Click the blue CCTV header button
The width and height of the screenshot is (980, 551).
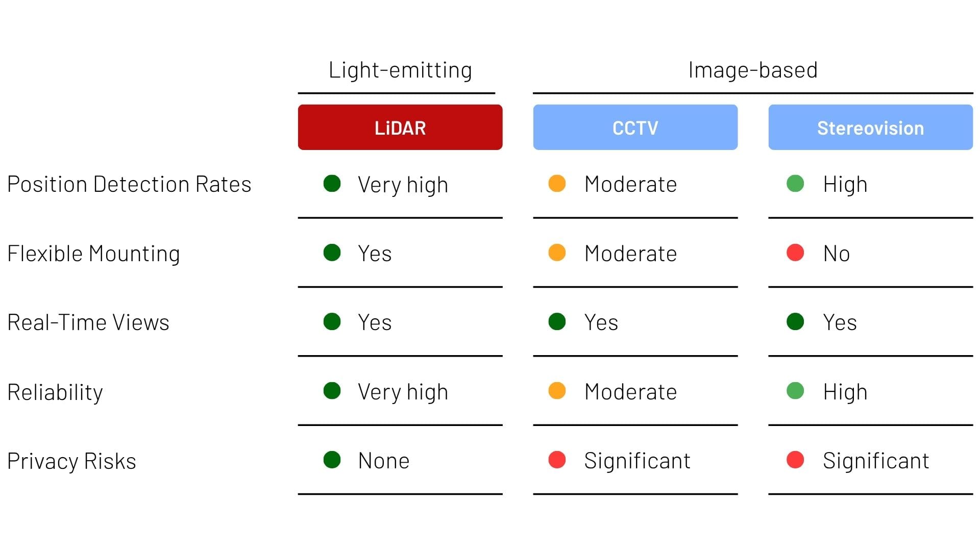[635, 128]
